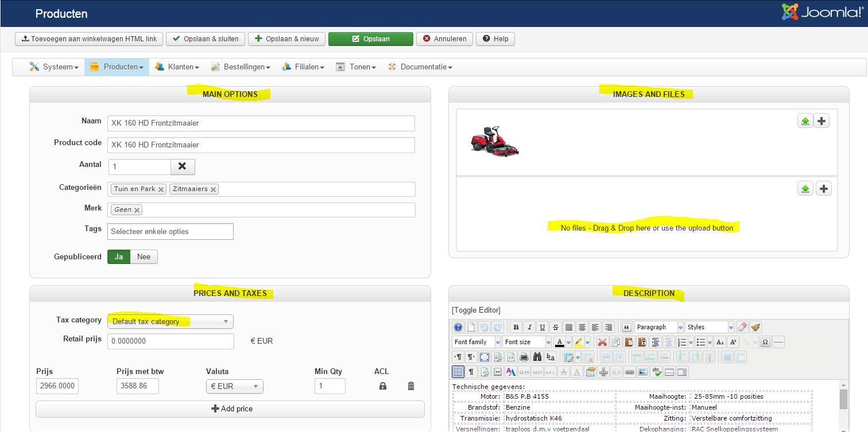Click the ACL lock icon
Image resolution: width=868 pixels, height=432 pixels.
(x=383, y=386)
